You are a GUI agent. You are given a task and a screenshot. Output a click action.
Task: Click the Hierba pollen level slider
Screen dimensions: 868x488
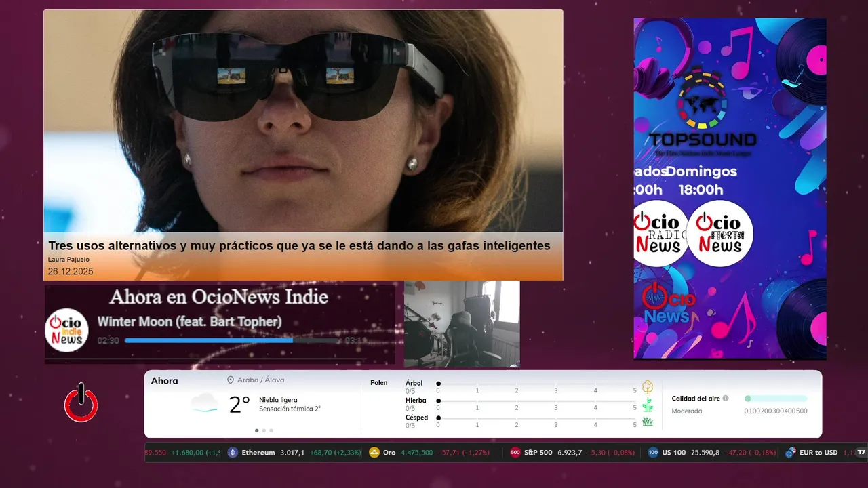click(537, 401)
